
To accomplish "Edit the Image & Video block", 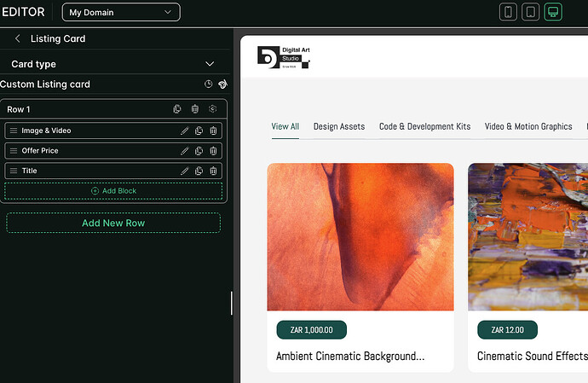I will click(184, 131).
